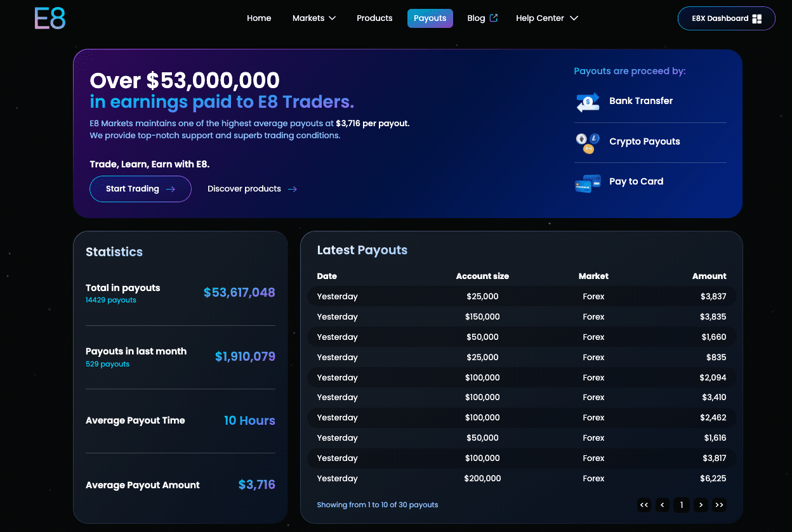The image size is (792, 532).
Task: Expand the Help Center dropdown chevron
Action: point(574,18)
